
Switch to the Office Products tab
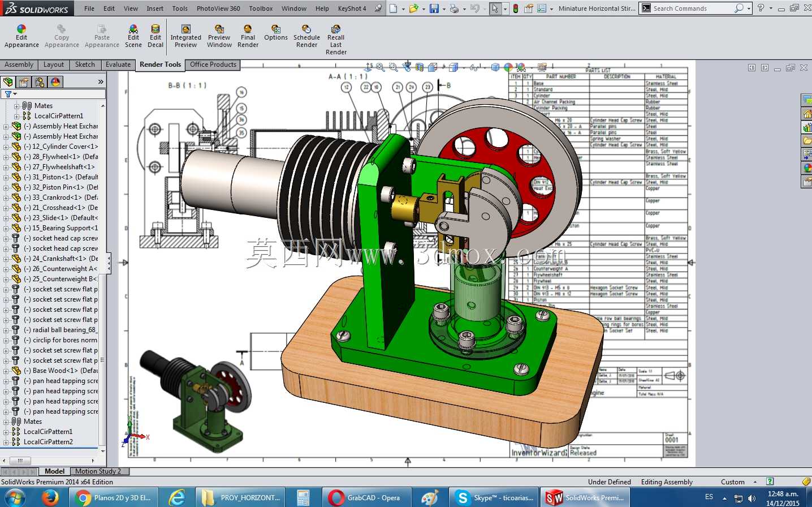point(213,65)
